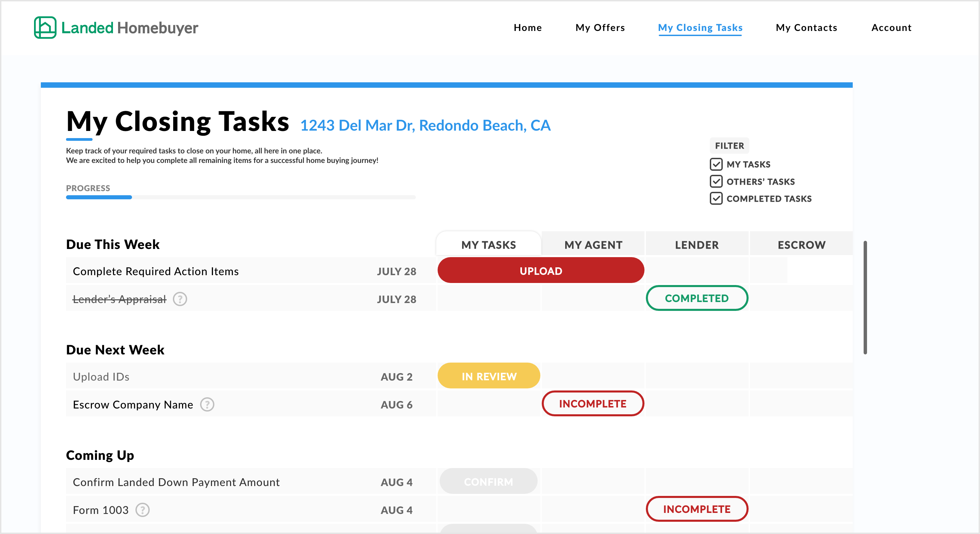Uncheck the MY TASKS filter checkbox
This screenshot has height=534, width=980.
pos(716,164)
